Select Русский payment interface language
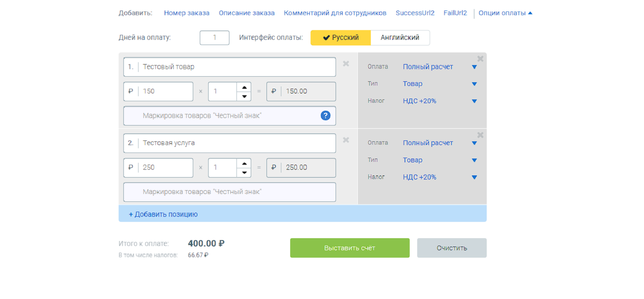 point(341,38)
